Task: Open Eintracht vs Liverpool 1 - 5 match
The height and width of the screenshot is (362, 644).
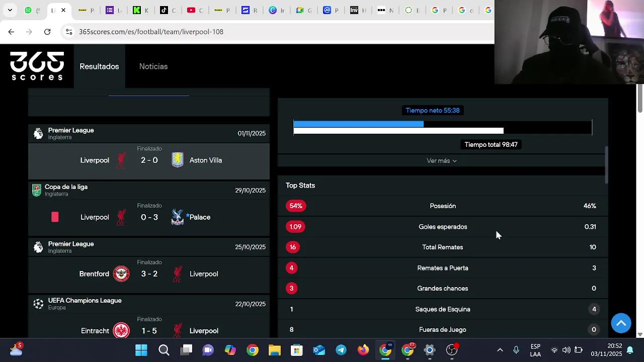Action: (149, 327)
